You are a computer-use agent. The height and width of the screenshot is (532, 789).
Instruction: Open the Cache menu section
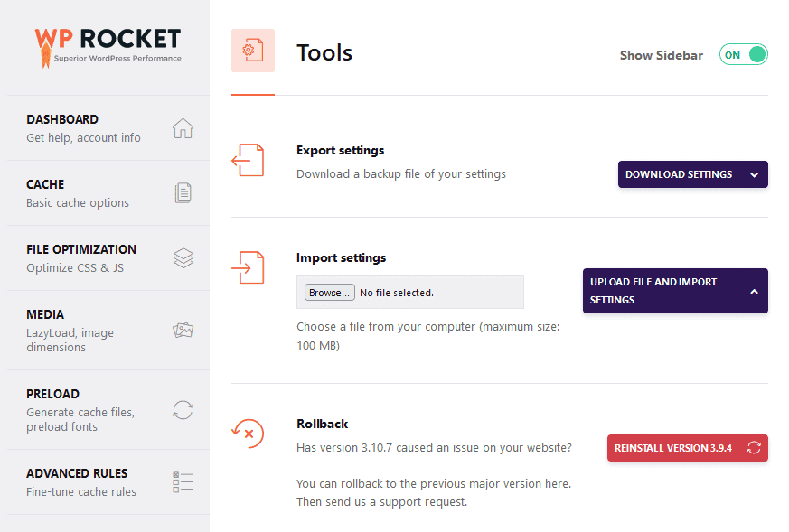pos(108,193)
